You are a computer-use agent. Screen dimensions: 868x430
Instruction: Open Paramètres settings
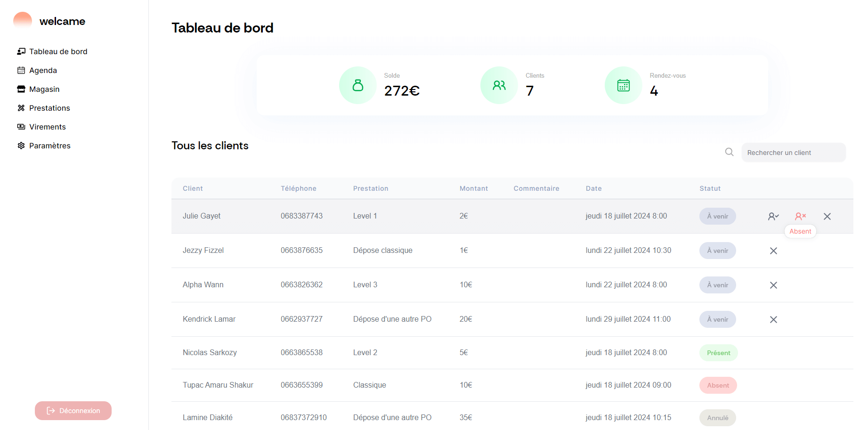tap(49, 146)
